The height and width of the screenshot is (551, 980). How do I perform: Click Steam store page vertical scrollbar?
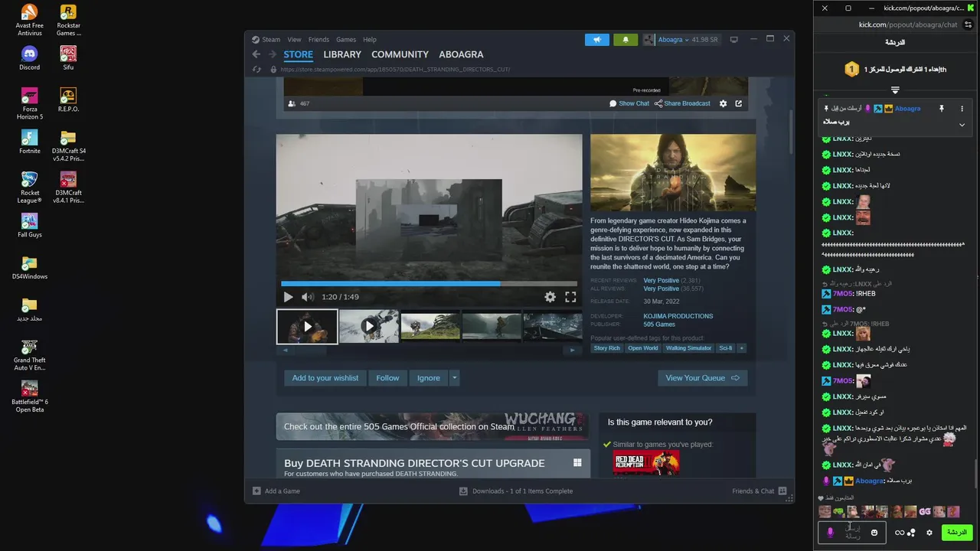click(x=791, y=130)
